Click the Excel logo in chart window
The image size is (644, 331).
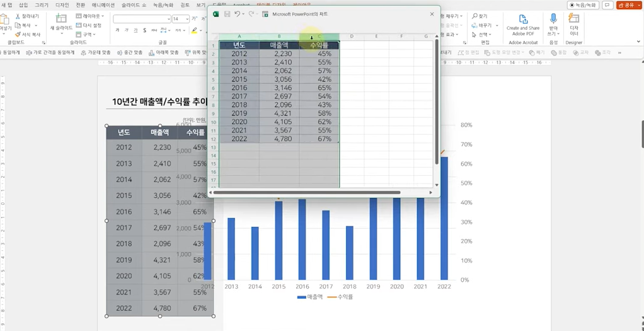pyautogui.click(x=216, y=14)
